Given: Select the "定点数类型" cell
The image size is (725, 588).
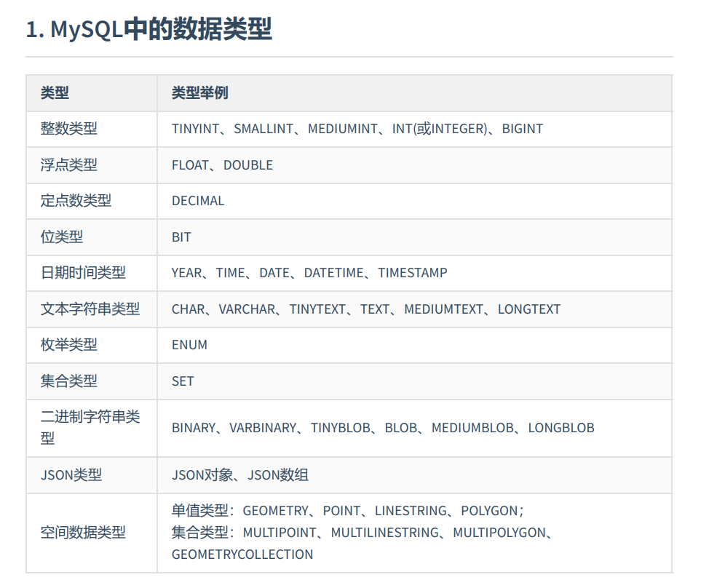Looking at the screenshot, I should (92, 201).
